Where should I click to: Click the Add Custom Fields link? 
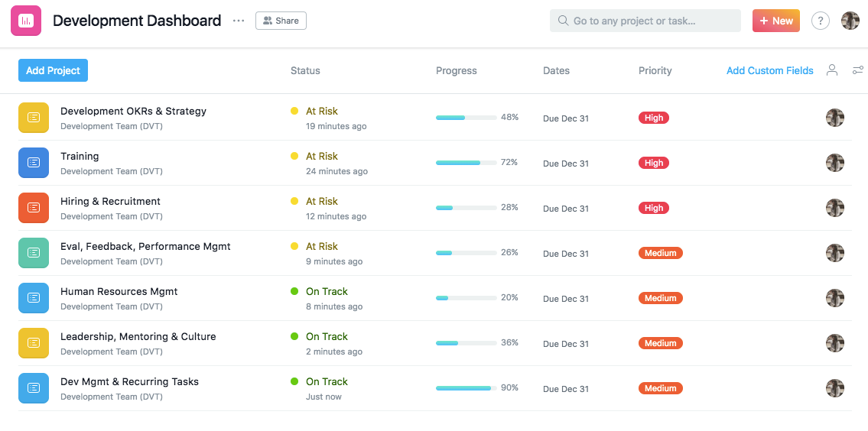770,70
